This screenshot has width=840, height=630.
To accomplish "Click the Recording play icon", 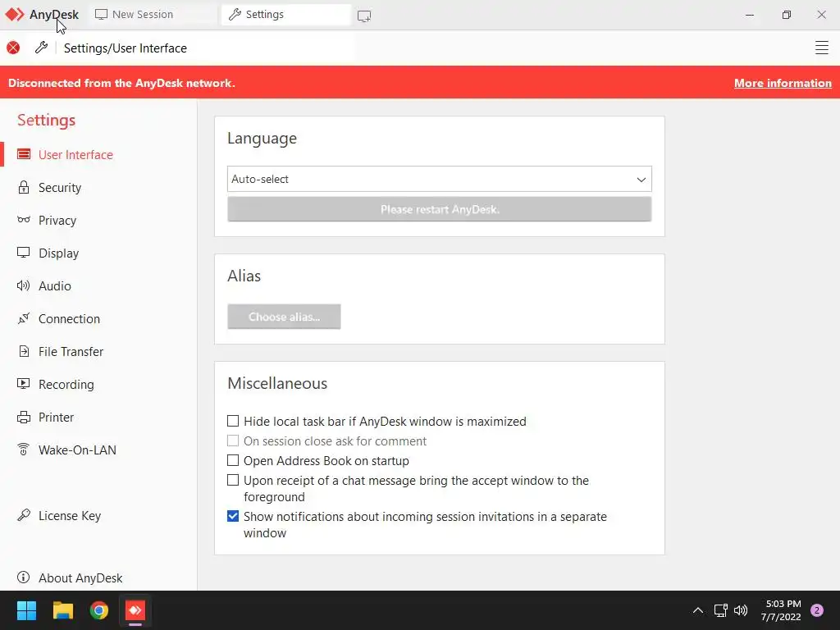I will (x=24, y=384).
